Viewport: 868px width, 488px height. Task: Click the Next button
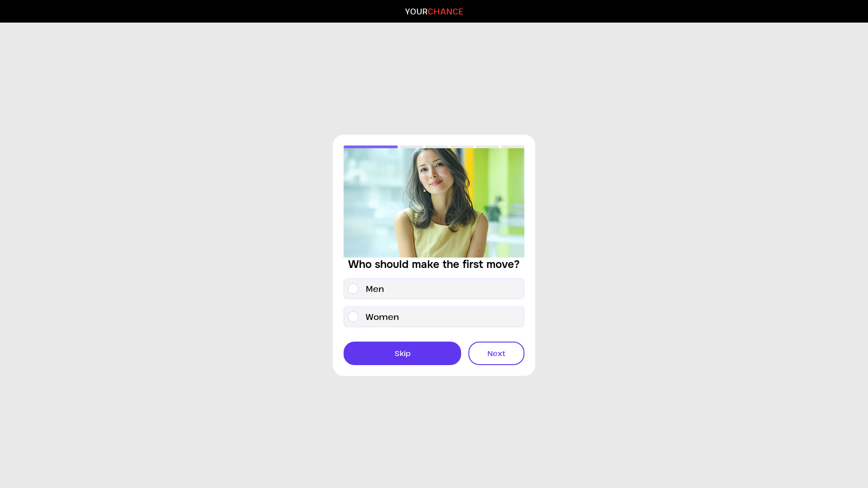pos(496,353)
